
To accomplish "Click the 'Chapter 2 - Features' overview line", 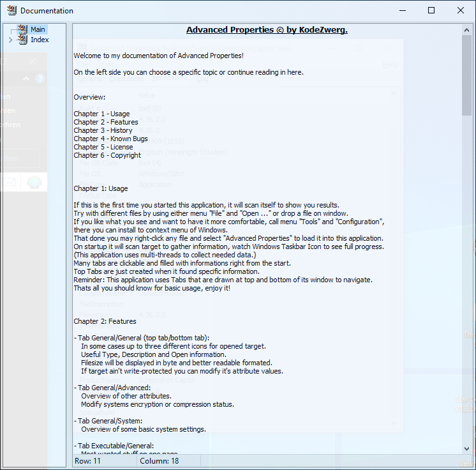I will point(106,122).
